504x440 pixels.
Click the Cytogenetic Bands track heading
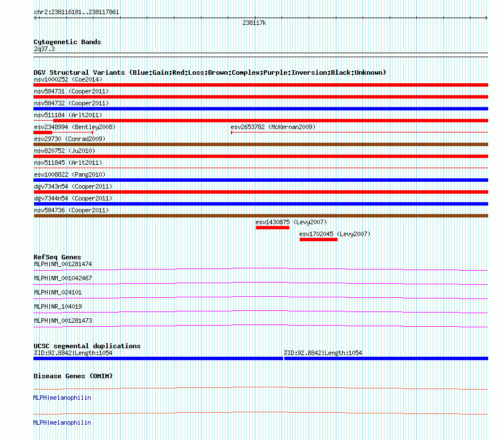67,42
